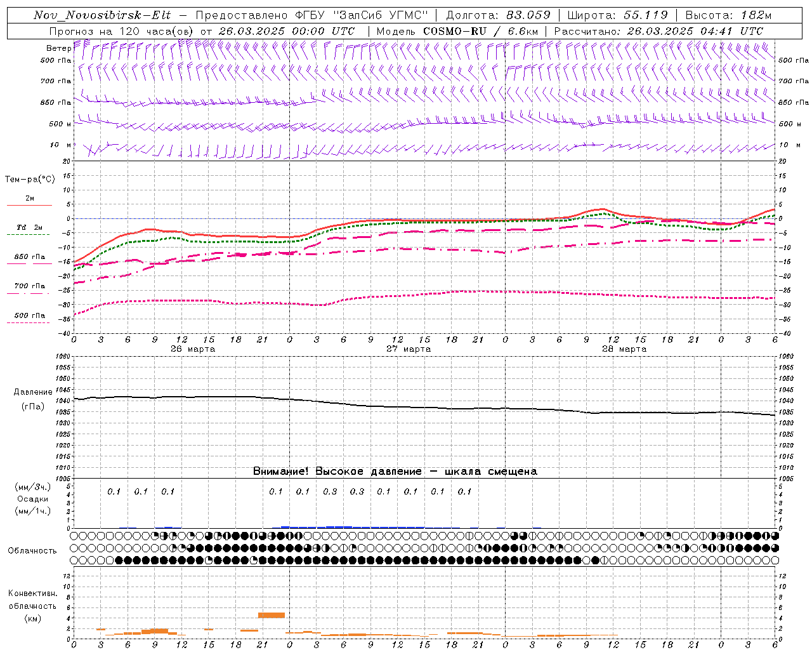Image resolution: width=812 pixels, height=650 pixels.
Task: Click the tallest orange convective cloud bar
Action: click(x=272, y=615)
